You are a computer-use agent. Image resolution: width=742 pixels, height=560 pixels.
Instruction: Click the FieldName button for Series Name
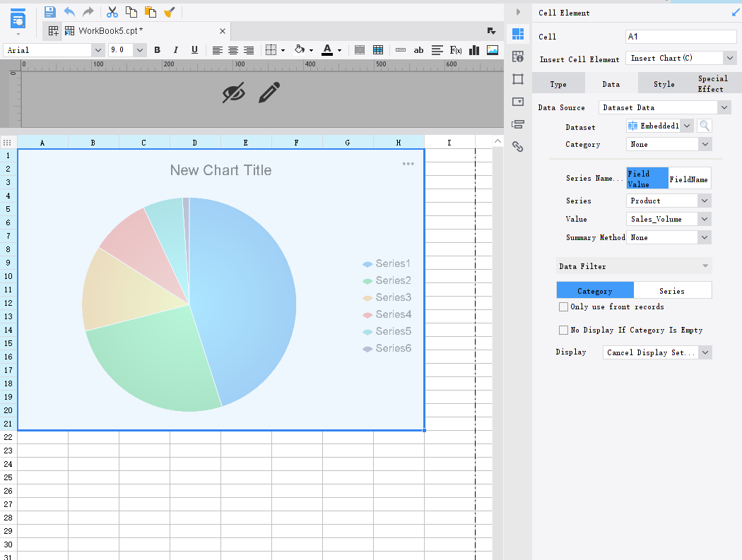689,178
